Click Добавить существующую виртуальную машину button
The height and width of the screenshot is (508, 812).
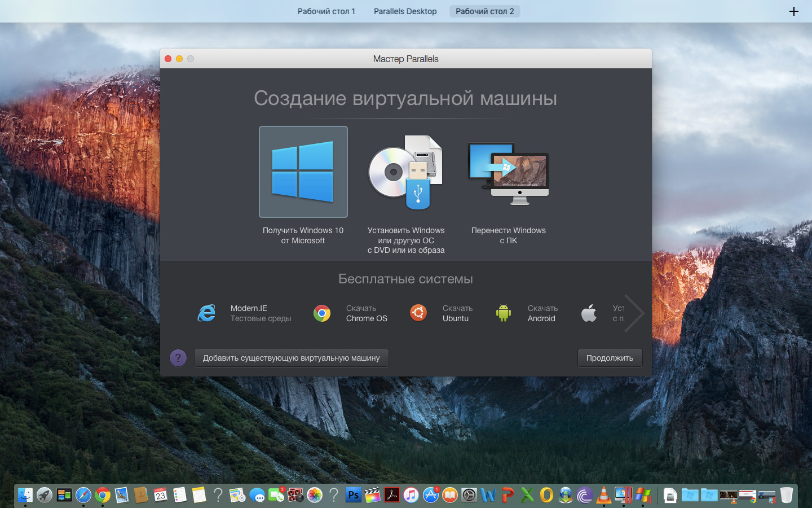(x=291, y=358)
